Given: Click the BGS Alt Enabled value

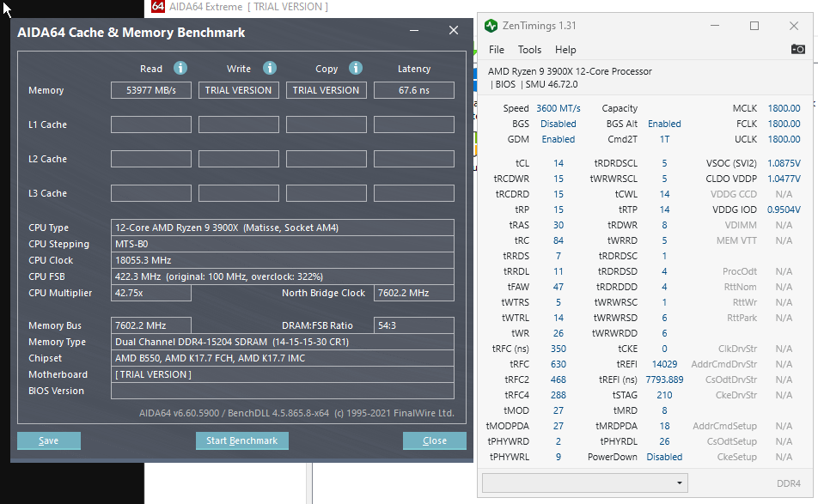Looking at the screenshot, I should [x=664, y=124].
